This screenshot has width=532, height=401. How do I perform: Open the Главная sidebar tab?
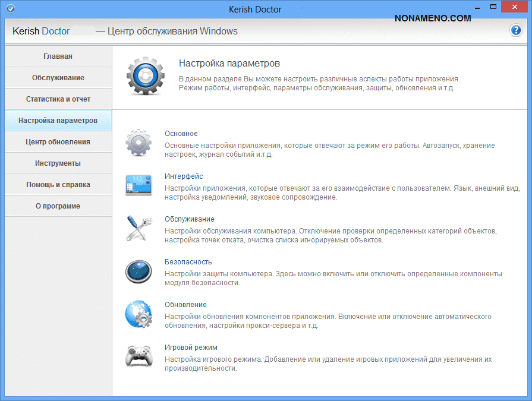[x=58, y=56]
